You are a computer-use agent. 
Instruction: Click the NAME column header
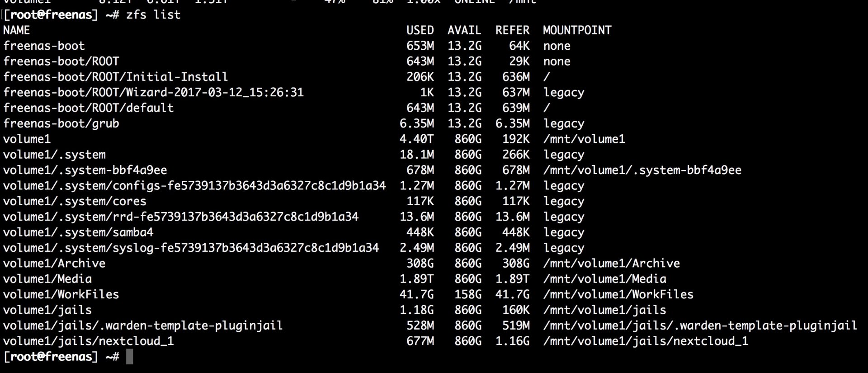[17, 30]
